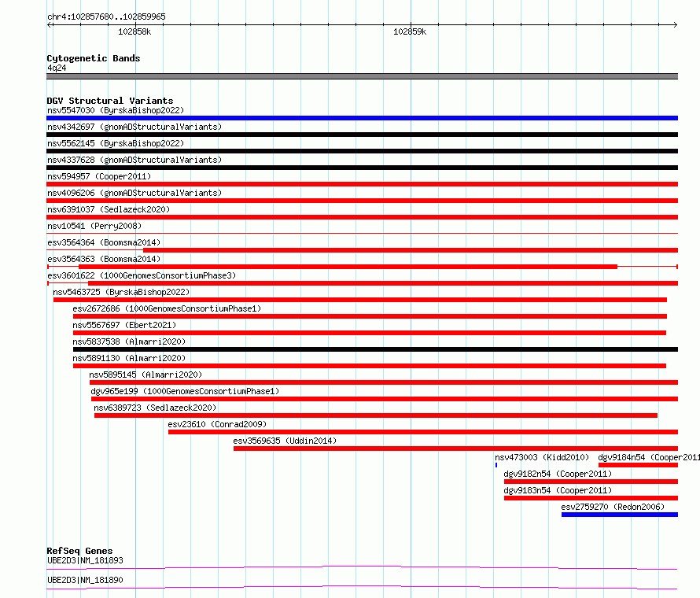Click the 102858k ruler position label
The image size is (700, 598).
[134, 31]
